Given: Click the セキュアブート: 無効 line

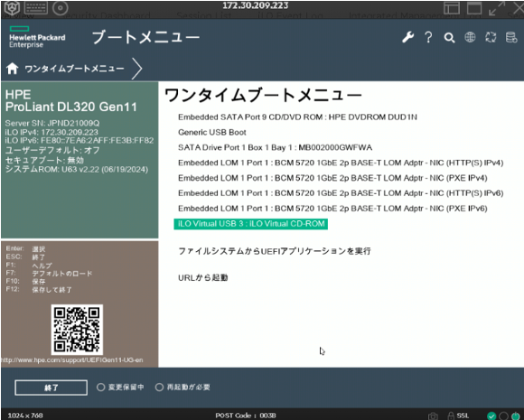Looking at the screenshot, I should tap(44, 160).
